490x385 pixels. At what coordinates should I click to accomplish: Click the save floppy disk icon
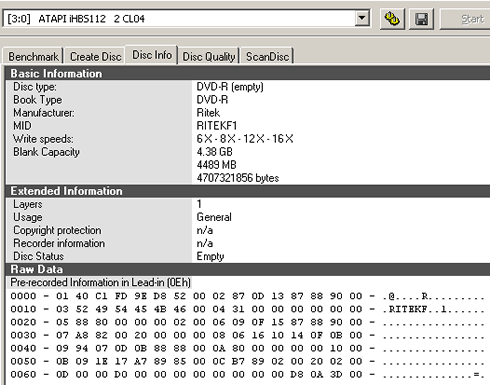421,19
